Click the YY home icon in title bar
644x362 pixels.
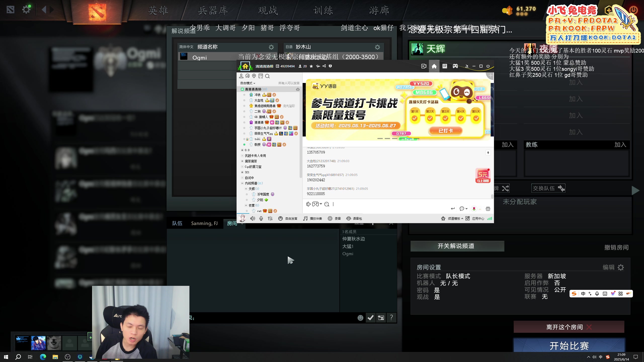[434, 66]
